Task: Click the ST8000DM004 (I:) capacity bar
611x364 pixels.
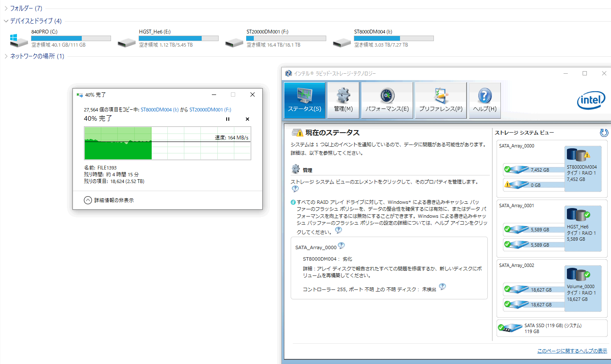Action: (x=394, y=38)
